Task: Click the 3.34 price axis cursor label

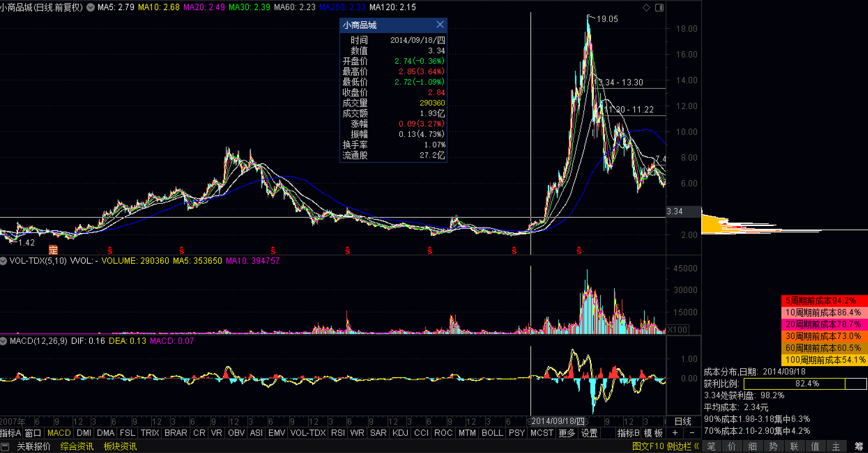Action: coord(683,212)
